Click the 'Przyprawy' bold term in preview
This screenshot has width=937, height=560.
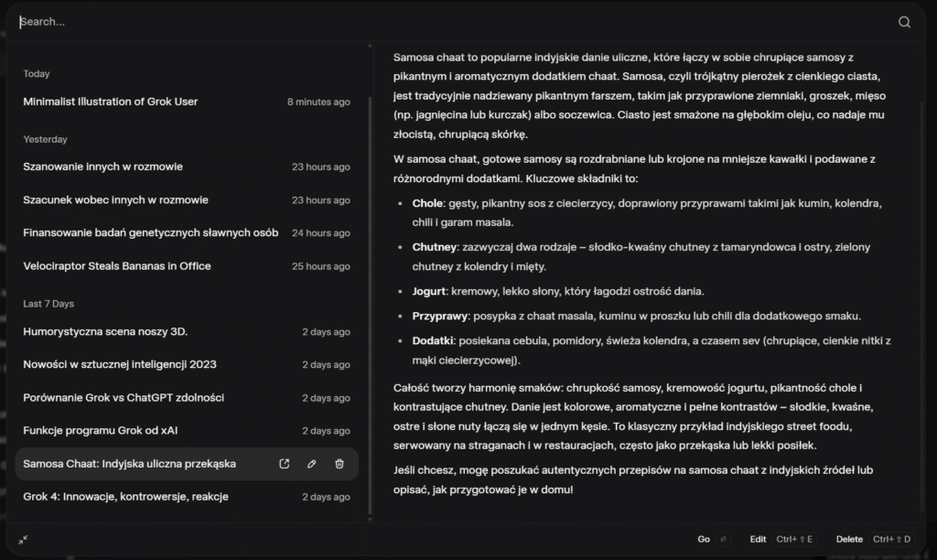[x=440, y=317]
